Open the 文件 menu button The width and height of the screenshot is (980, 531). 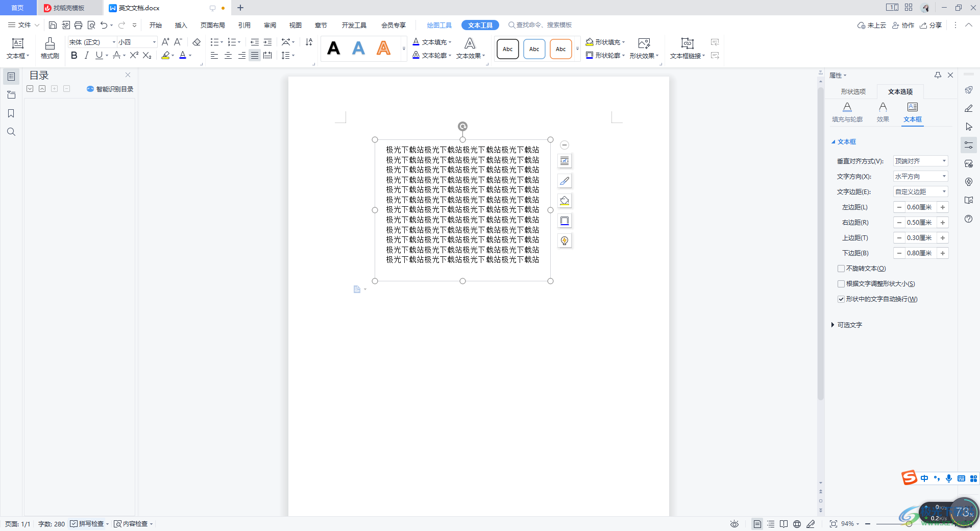point(23,25)
